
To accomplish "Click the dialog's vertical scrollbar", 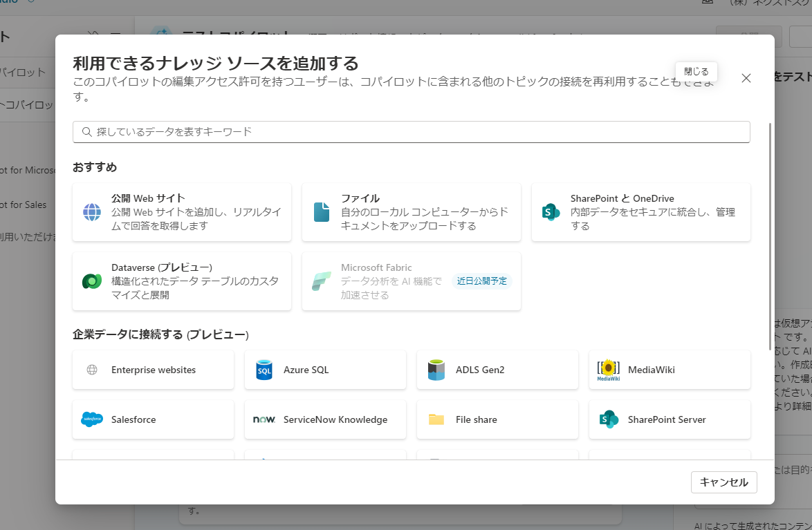I will (x=770, y=236).
